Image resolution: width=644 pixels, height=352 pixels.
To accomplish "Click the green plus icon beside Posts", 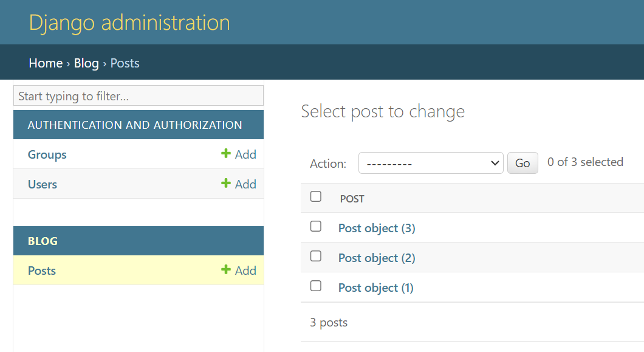I will click(225, 270).
